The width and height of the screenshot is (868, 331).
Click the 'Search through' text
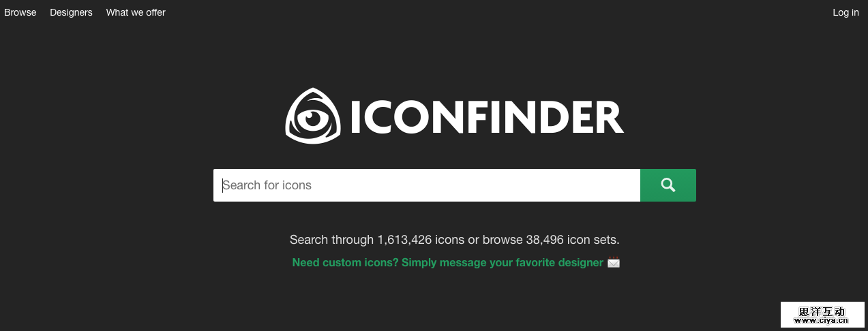coord(331,240)
